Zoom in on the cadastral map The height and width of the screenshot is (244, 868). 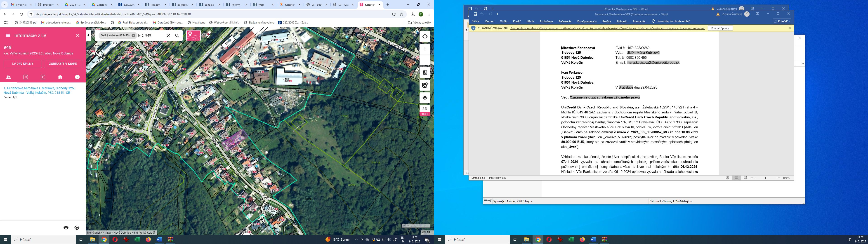[x=425, y=49]
